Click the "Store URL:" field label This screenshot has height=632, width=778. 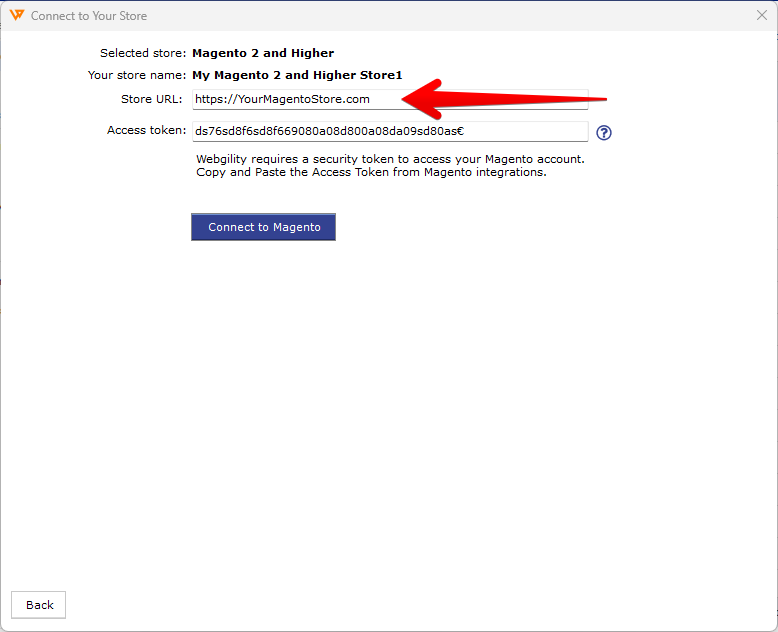click(x=151, y=98)
